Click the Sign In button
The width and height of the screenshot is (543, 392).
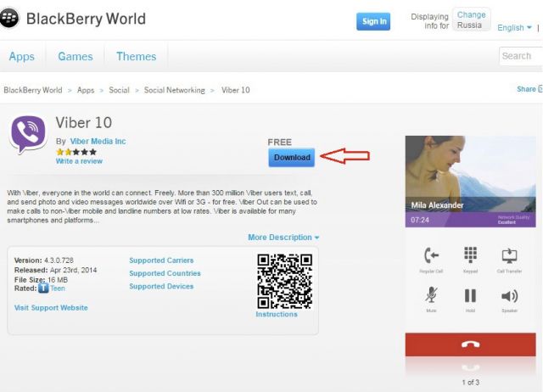[373, 21]
